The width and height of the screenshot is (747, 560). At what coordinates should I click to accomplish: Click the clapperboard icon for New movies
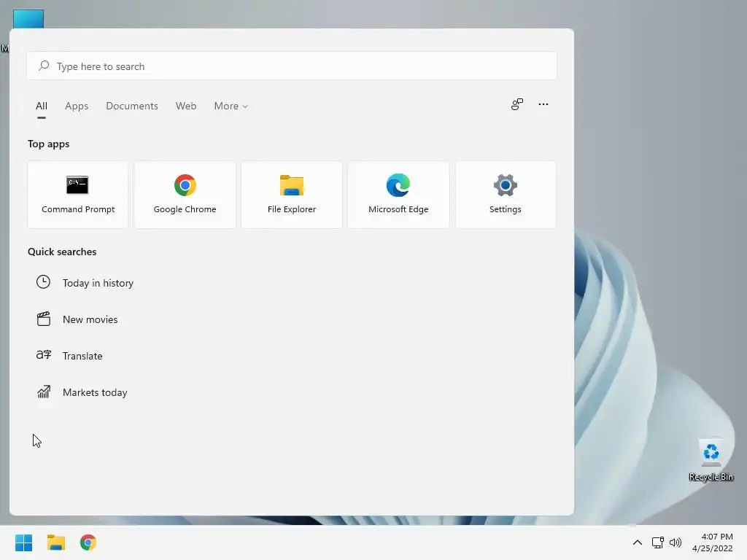tap(43, 319)
